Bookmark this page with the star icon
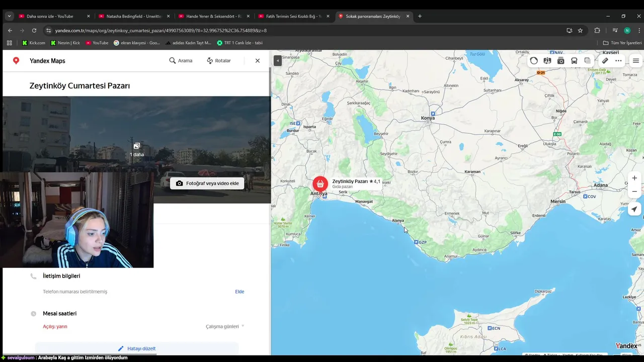 [580, 30]
